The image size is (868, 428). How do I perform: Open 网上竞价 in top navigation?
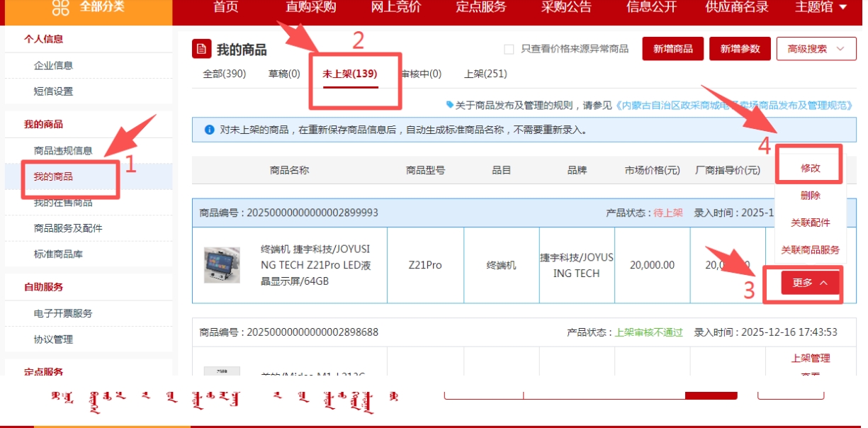pos(395,7)
